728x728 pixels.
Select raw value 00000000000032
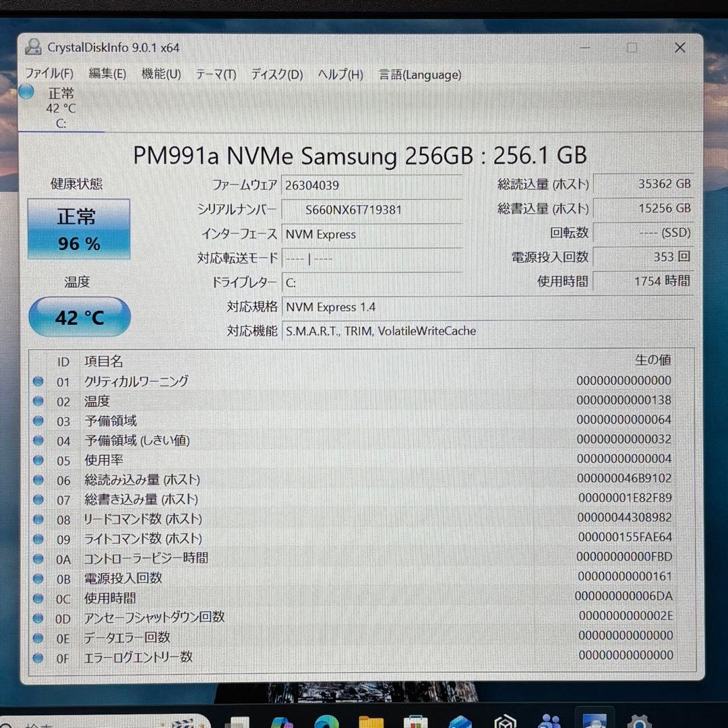click(x=624, y=439)
